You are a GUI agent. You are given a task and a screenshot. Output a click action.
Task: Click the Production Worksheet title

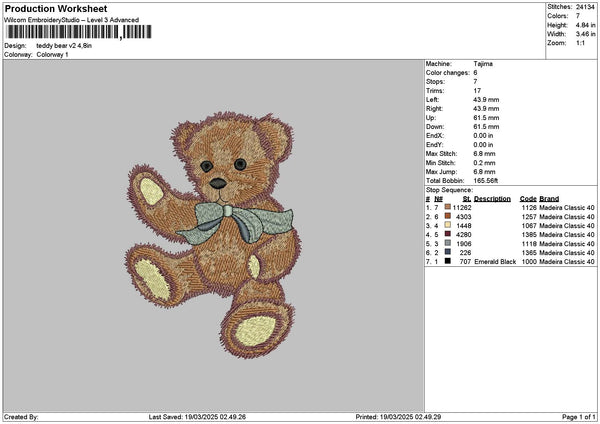[55, 8]
